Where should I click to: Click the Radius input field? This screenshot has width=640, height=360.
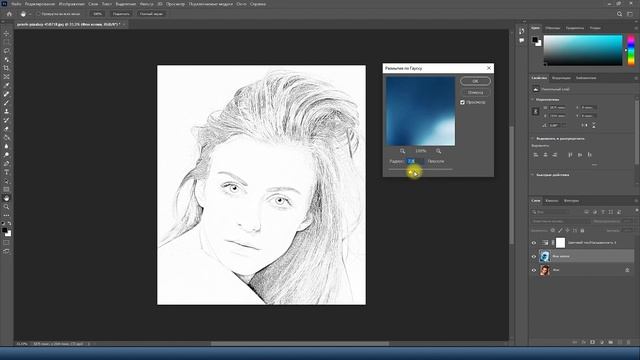(x=415, y=161)
